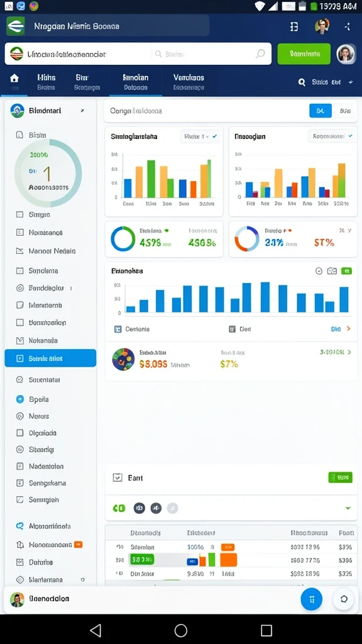Select the Benddegior circular icon
362x644 pixels.
(x=19, y=288)
